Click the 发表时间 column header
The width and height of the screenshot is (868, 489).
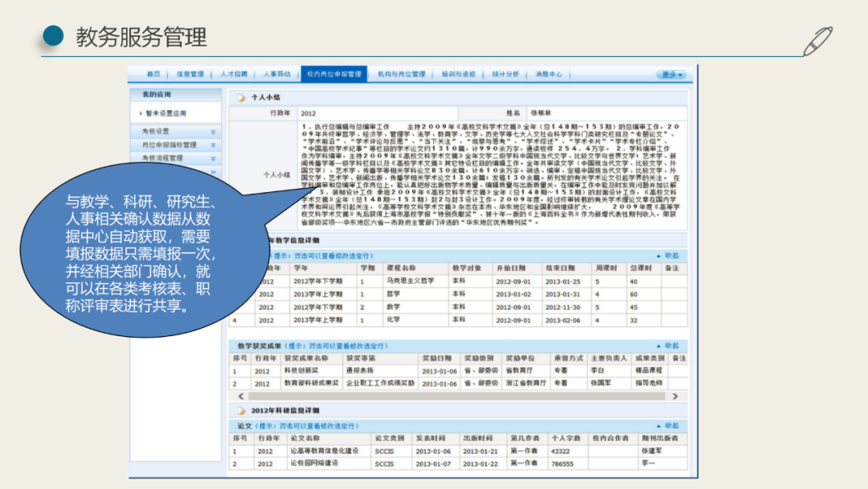coord(431,438)
